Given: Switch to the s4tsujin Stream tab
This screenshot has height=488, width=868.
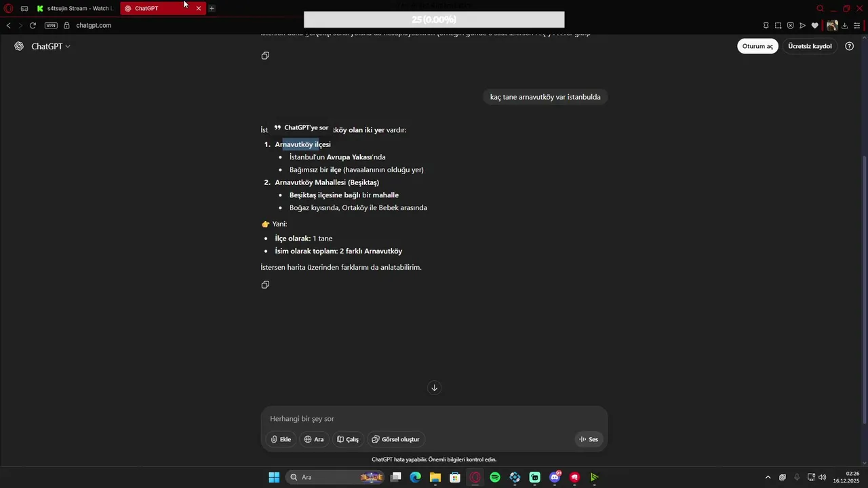Looking at the screenshot, I should click(75, 8).
